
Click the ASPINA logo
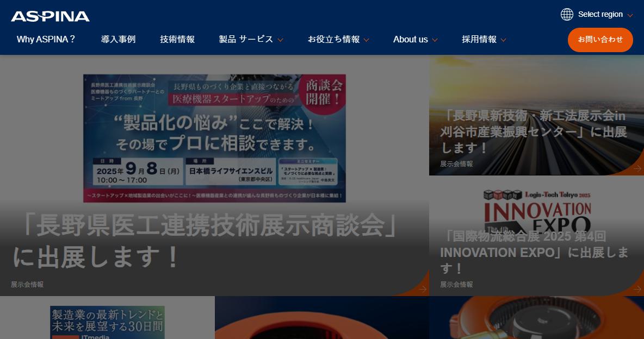[x=50, y=16]
